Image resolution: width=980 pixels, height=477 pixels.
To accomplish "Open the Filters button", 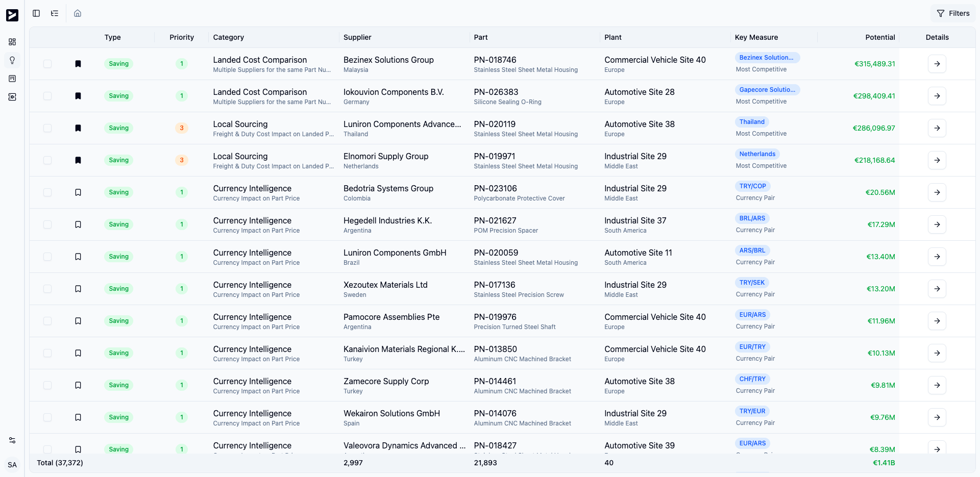I will pyautogui.click(x=953, y=13).
